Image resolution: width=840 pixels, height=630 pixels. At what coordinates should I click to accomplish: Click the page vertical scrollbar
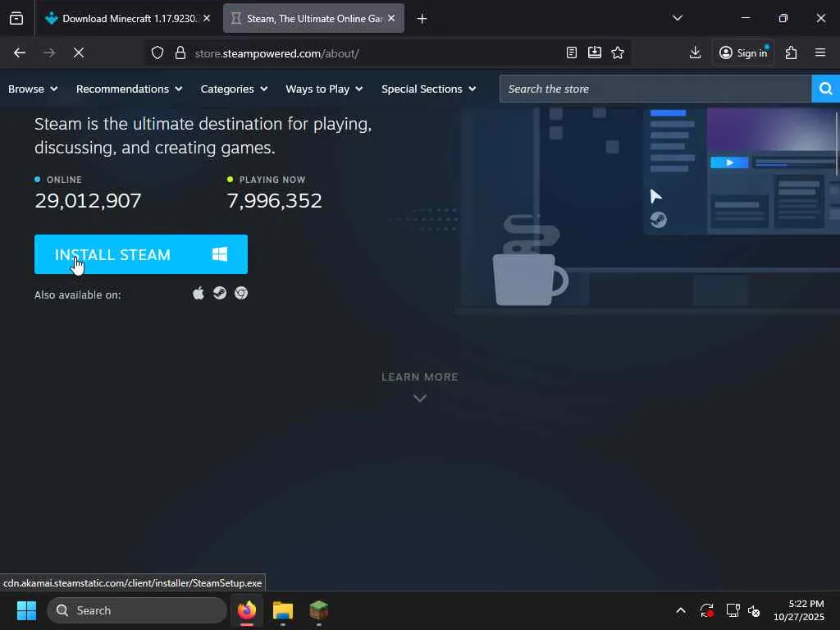[836, 143]
